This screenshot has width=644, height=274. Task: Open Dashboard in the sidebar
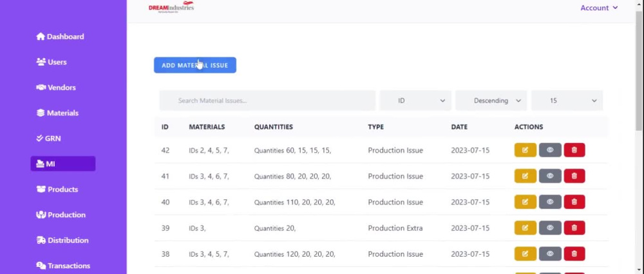coord(60,37)
